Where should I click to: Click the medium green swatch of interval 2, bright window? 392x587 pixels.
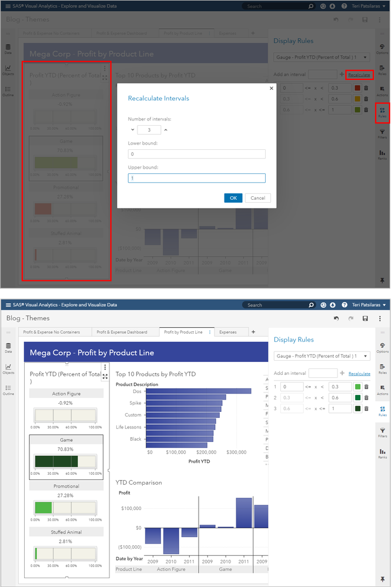[358, 398]
